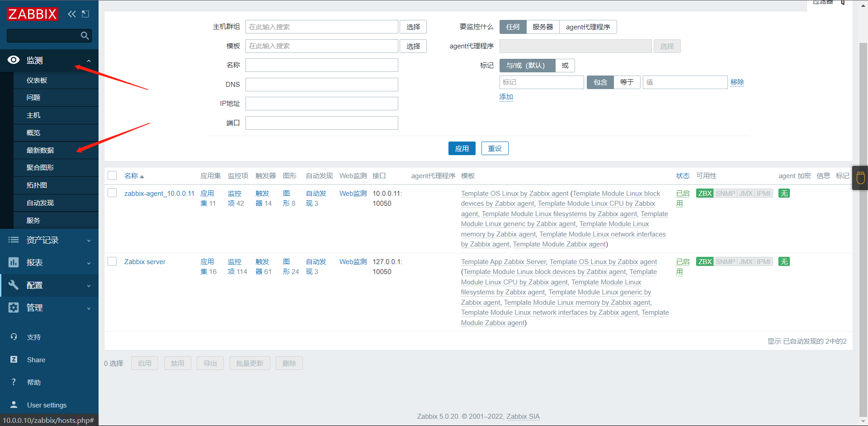Click the magnifying glass search icon

tap(85, 35)
